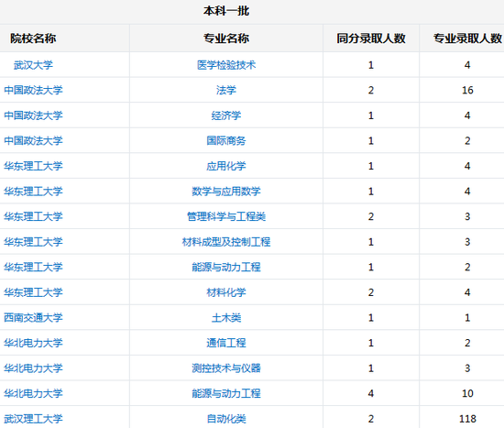Click 中国政法大学 in the 经济学 row
Viewport: 504px width, 428px height.
click(33, 115)
